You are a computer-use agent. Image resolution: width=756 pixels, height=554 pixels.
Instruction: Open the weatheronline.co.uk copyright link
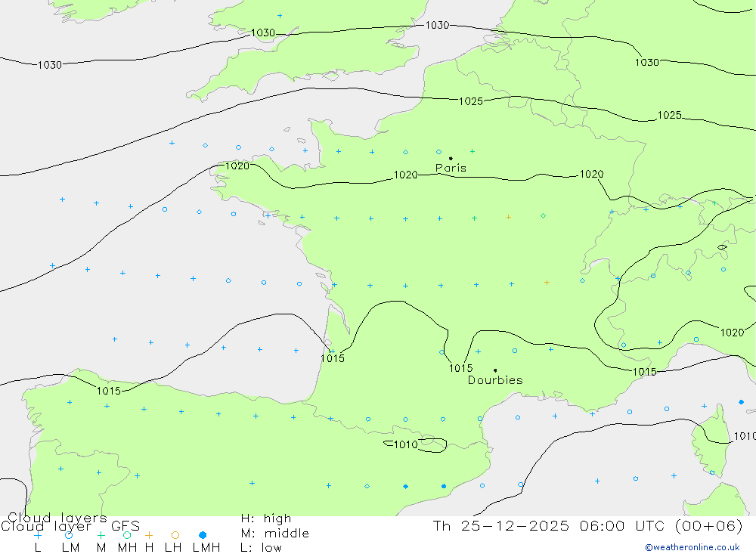point(692,547)
